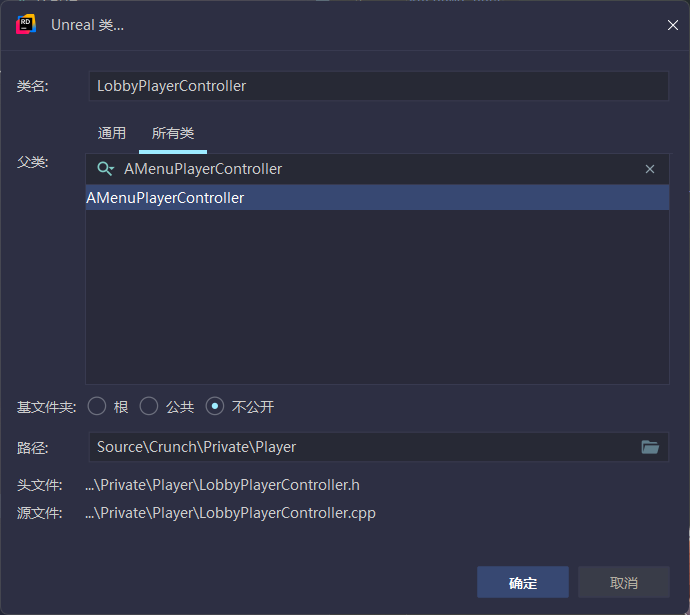Browse for folder using the path icon

tap(650, 447)
